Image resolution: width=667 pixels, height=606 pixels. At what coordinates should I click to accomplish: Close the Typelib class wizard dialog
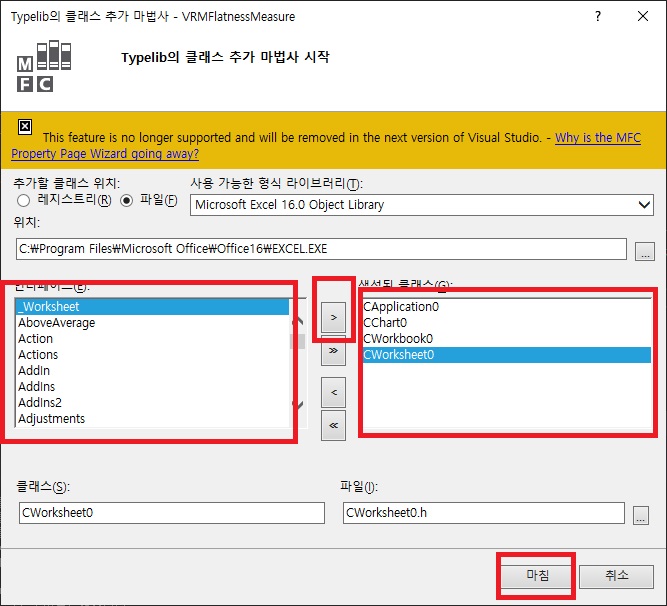click(x=643, y=16)
